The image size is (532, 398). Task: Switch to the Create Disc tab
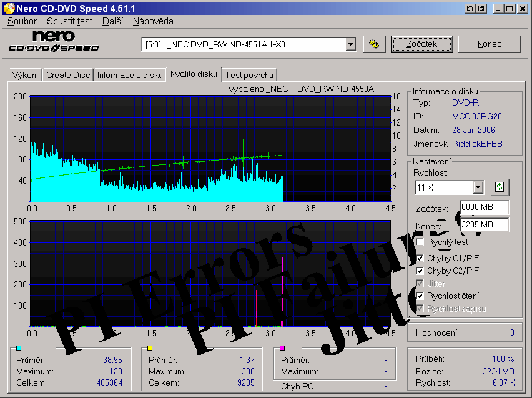coord(68,75)
